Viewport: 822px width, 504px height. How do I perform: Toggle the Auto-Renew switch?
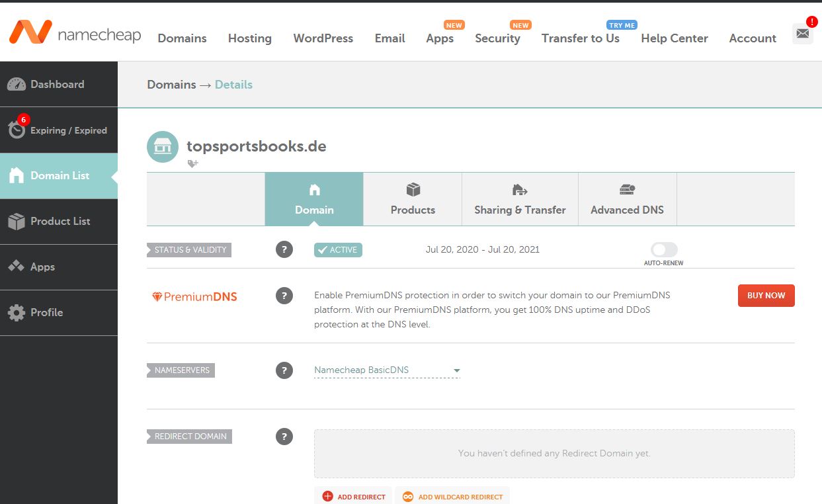coord(664,249)
